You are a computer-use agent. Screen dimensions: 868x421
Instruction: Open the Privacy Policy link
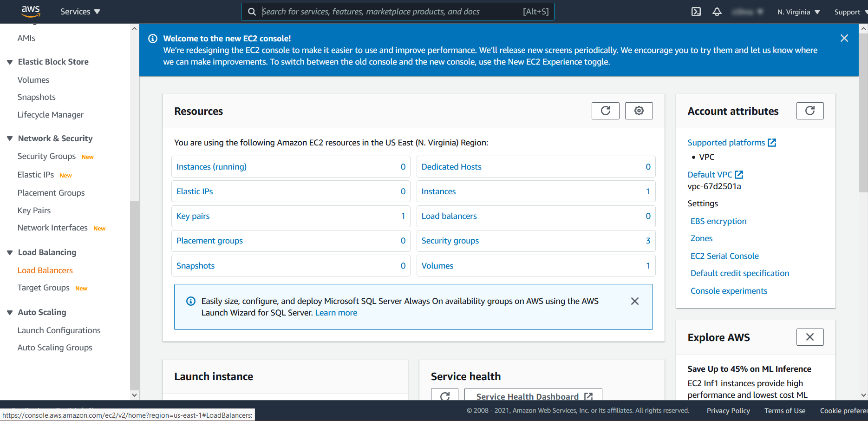(728, 411)
